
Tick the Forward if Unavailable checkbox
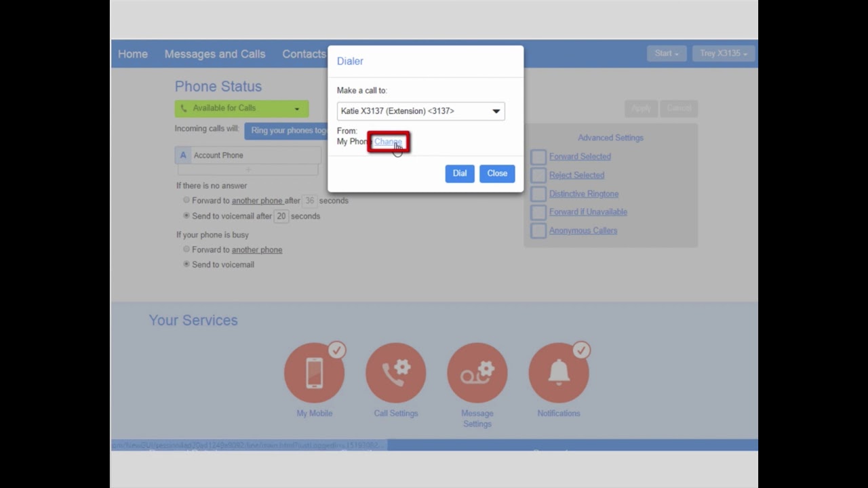point(538,212)
